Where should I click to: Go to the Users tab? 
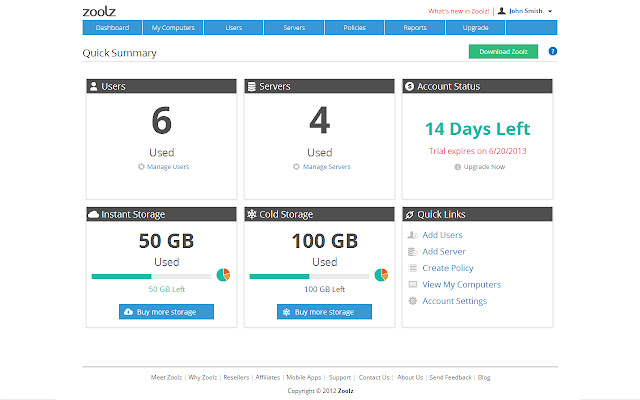(x=233, y=28)
